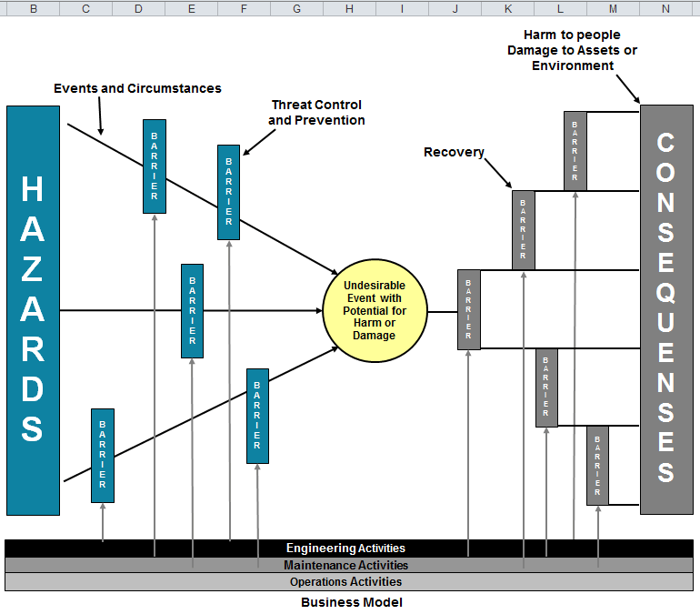Select column N header
The width and height of the screenshot is (700, 614).
665,8
